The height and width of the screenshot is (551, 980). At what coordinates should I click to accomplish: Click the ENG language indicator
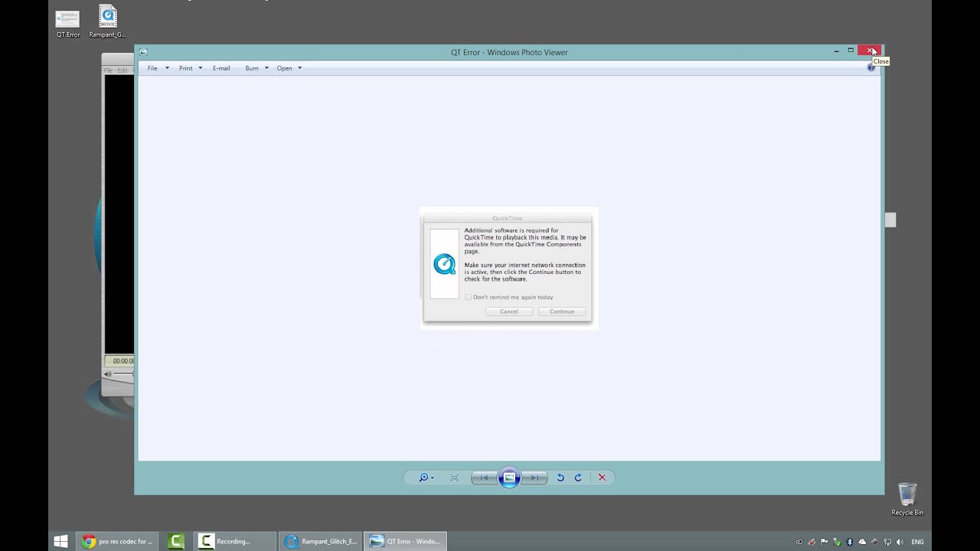(917, 542)
